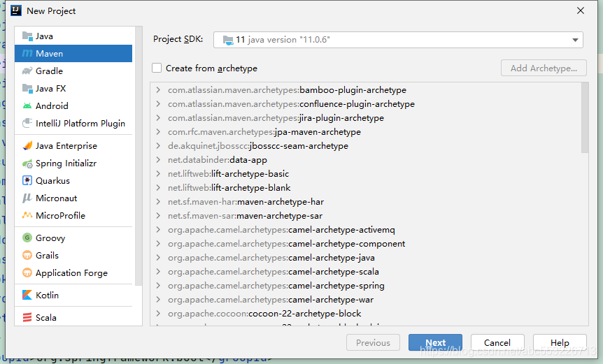Click the Spring Initializr icon

pos(27,163)
